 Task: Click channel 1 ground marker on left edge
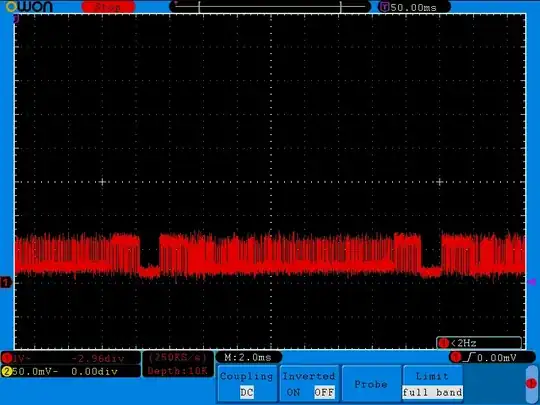point(6,282)
